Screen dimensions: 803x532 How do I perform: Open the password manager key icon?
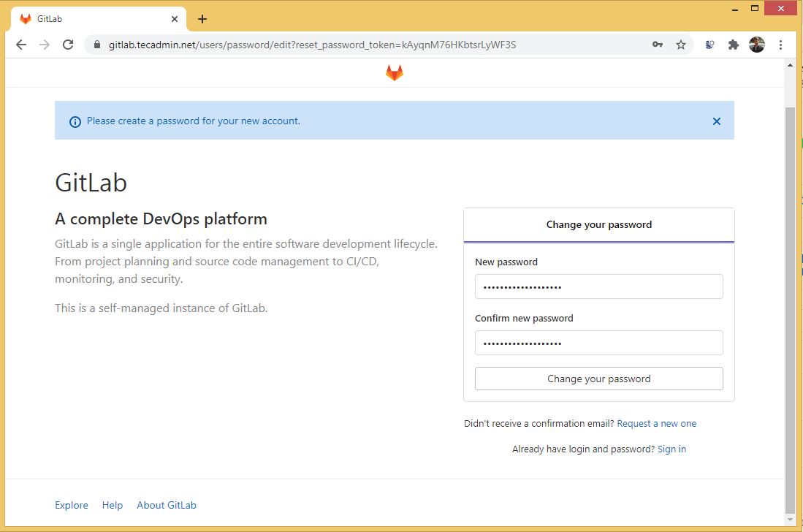click(658, 45)
